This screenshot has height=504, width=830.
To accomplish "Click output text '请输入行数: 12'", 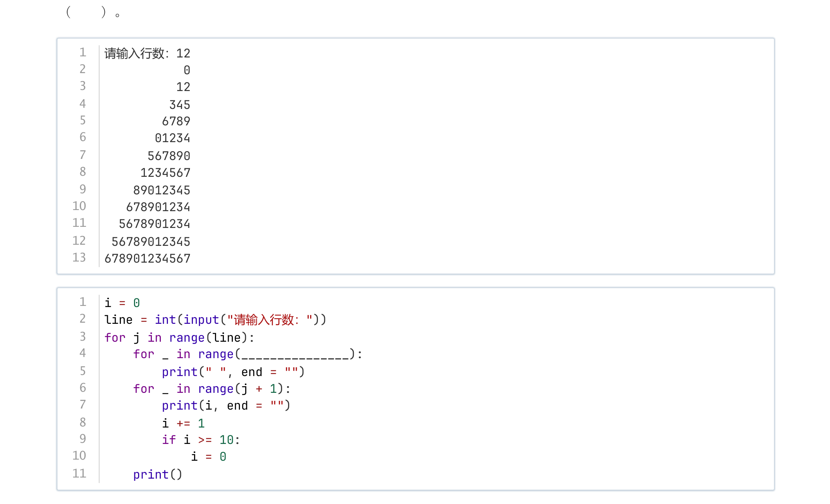I will coord(147,53).
